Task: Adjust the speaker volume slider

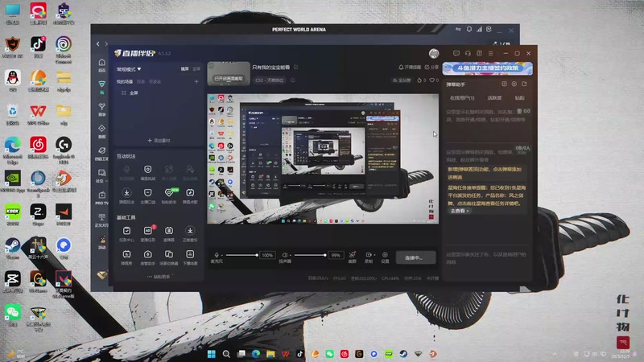Action: pos(311,255)
